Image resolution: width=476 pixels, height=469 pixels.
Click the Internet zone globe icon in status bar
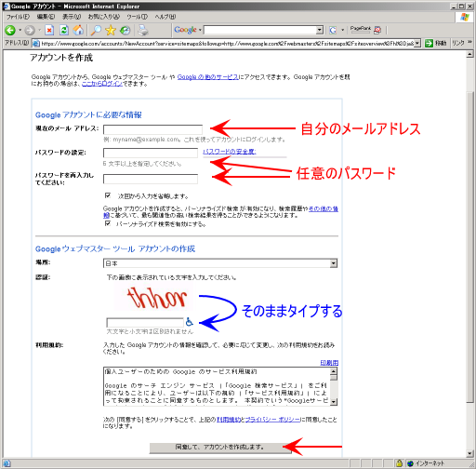point(411,463)
